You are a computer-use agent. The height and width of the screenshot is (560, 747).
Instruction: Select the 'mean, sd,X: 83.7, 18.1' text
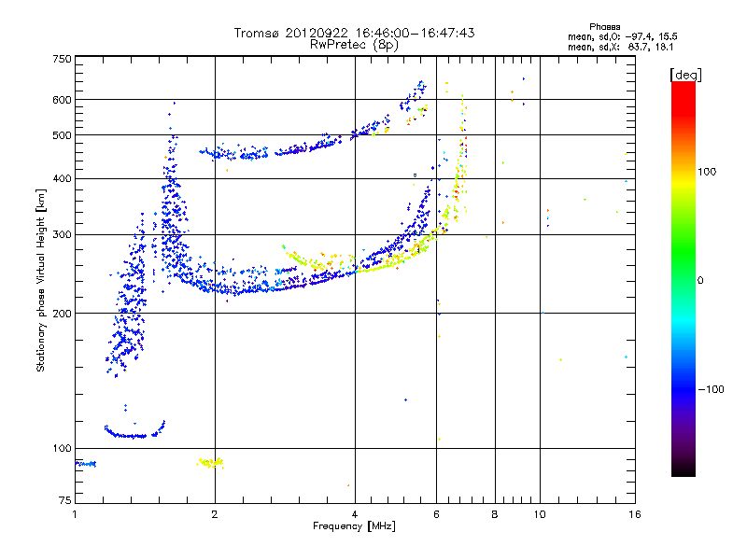(620, 47)
